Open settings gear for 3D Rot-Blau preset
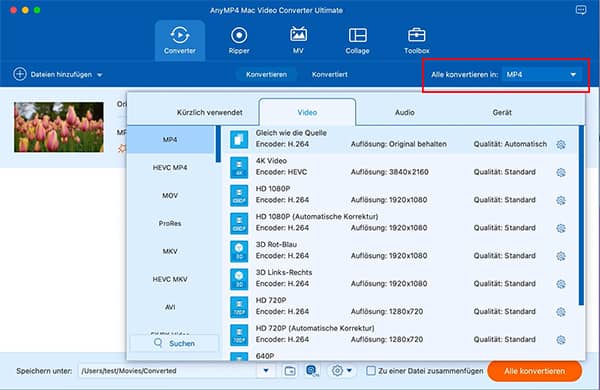Viewport: 600px width, 390px height. click(561, 256)
